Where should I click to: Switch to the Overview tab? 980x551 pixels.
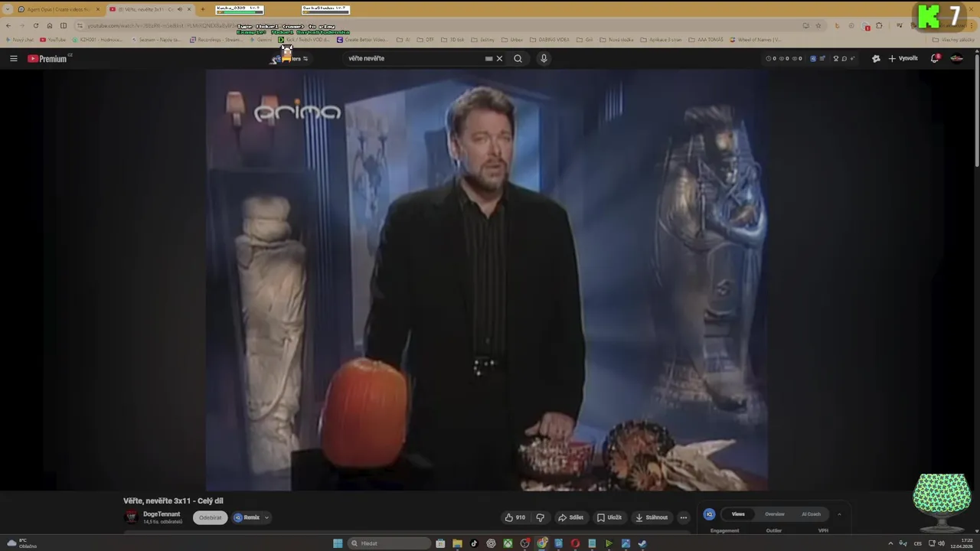775,514
